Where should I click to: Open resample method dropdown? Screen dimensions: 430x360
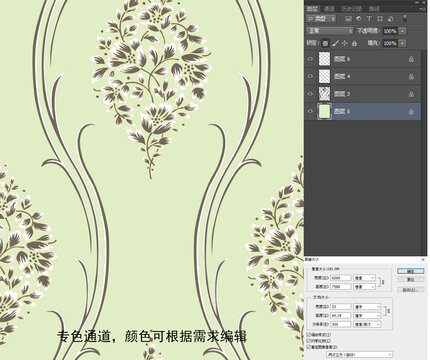pyautogui.click(x=359, y=355)
